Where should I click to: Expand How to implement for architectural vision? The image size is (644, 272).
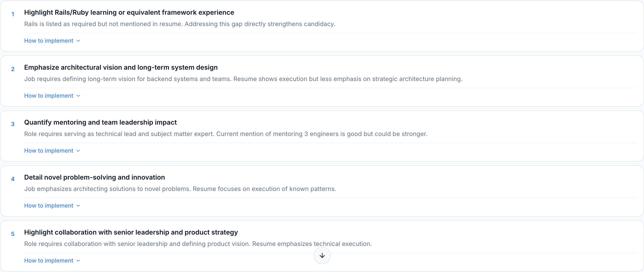49,96
